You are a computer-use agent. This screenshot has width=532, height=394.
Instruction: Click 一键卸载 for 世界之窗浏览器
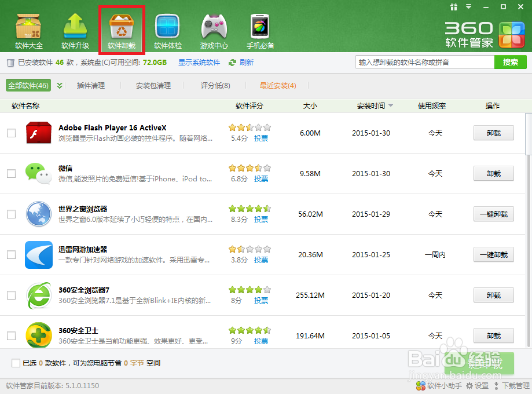pos(494,214)
